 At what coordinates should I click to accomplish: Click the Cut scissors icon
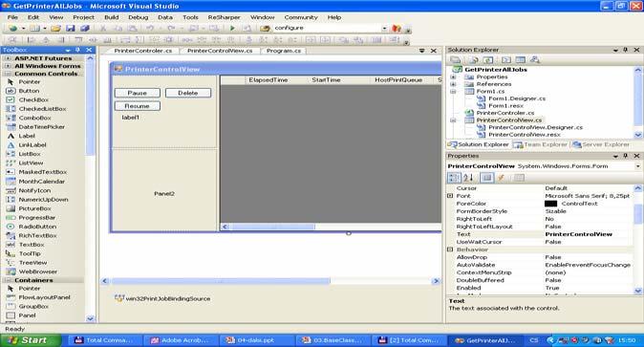103,29
